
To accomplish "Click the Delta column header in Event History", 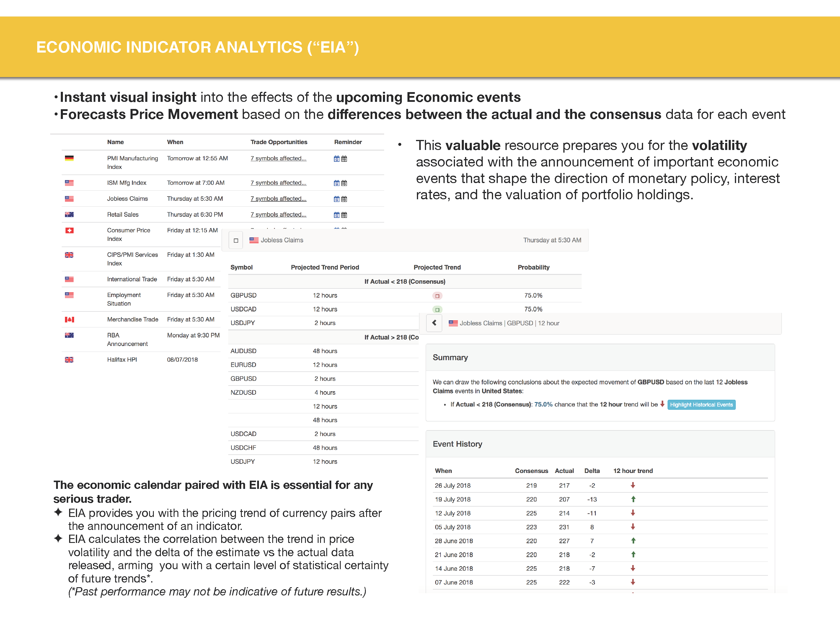I will tap(592, 471).
